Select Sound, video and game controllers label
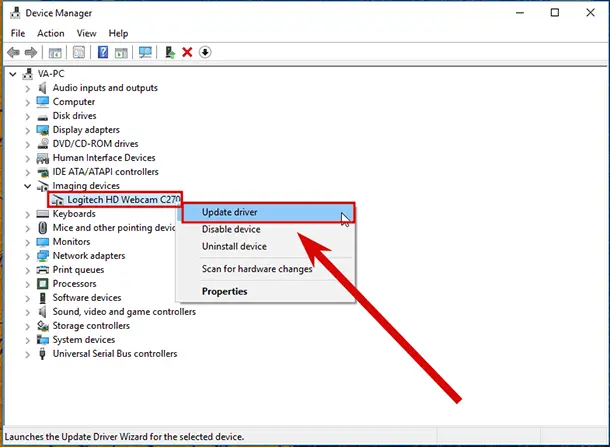The height and width of the screenshot is (447, 610). (x=124, y=312)
